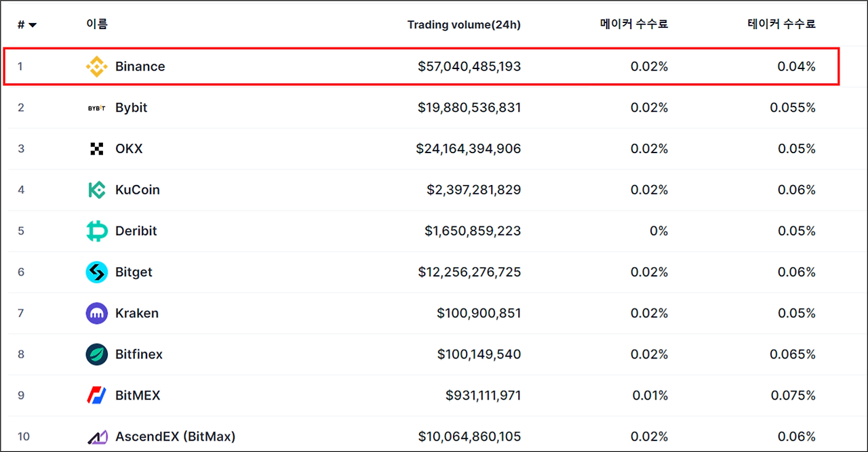
Task: Click Binance taker fee 0.04%
Action: point(796,66)
